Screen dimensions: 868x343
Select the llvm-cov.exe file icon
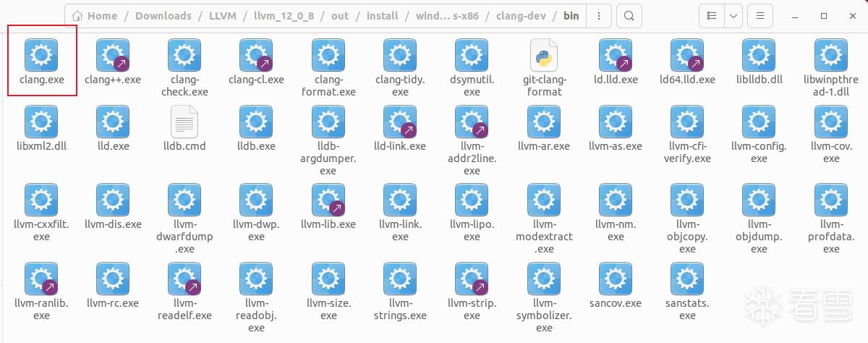[831, 122]
